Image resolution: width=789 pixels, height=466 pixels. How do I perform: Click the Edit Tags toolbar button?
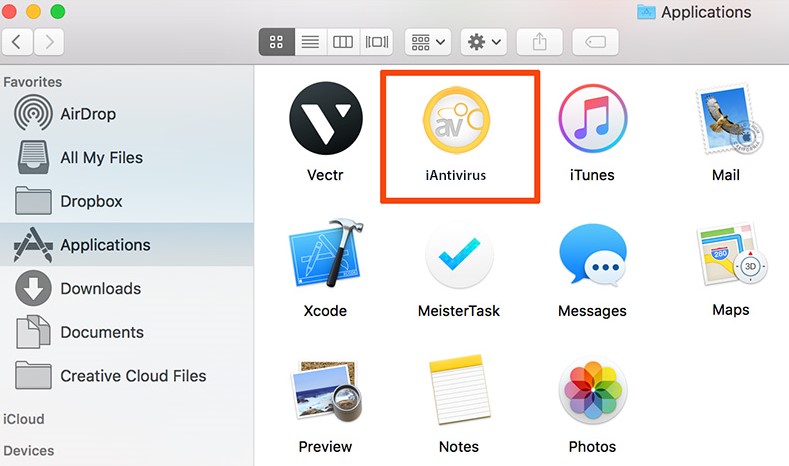tap(595, 42)
